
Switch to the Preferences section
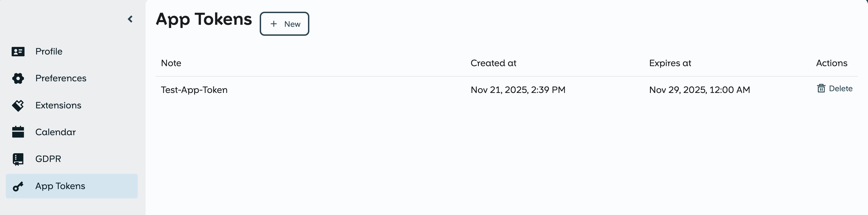pyautogui.click(x=61, y=78)
